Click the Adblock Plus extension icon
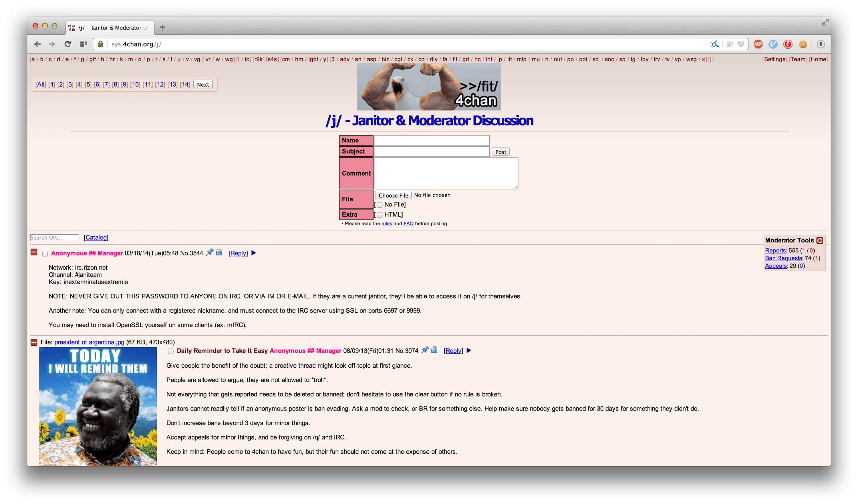This screenshot has height=504, width=858. coord(758,44)
